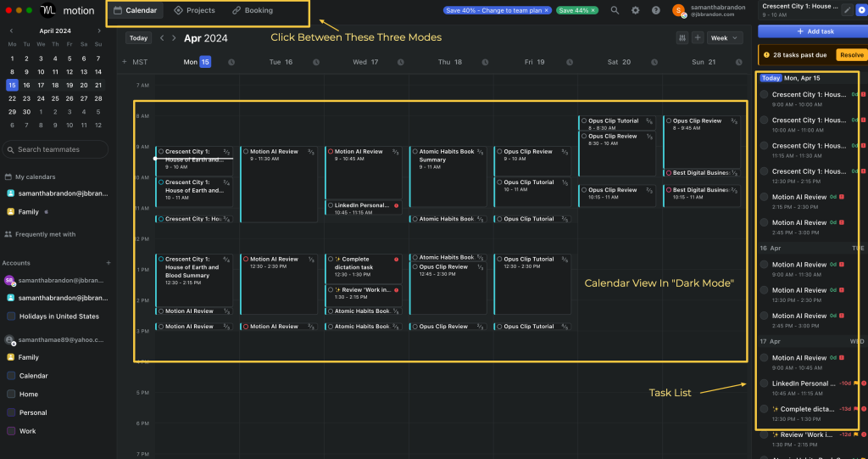
Task: Click the plus icon beside Week selector
Action: tap(698, 38)
